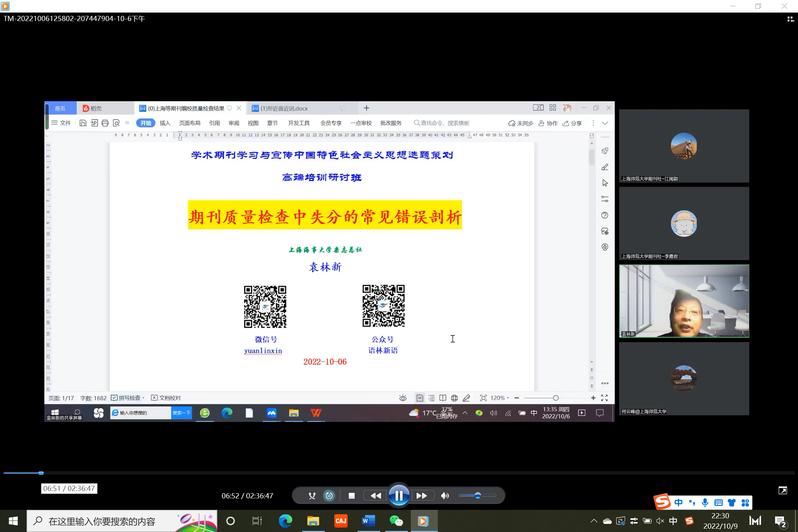Open the 审阅 ribbon tab
This screenshot has width=798, height=532.
[234, 123]
